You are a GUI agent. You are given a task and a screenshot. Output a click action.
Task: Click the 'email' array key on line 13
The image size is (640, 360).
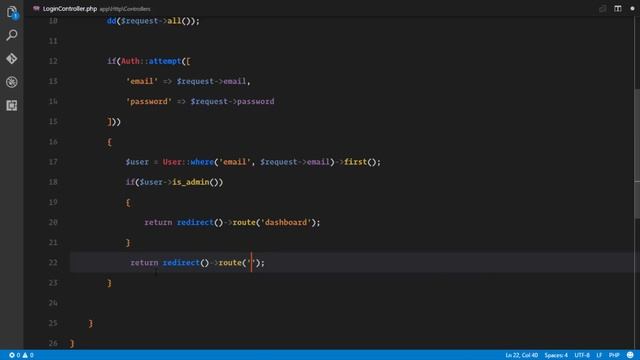coord(142,81)
